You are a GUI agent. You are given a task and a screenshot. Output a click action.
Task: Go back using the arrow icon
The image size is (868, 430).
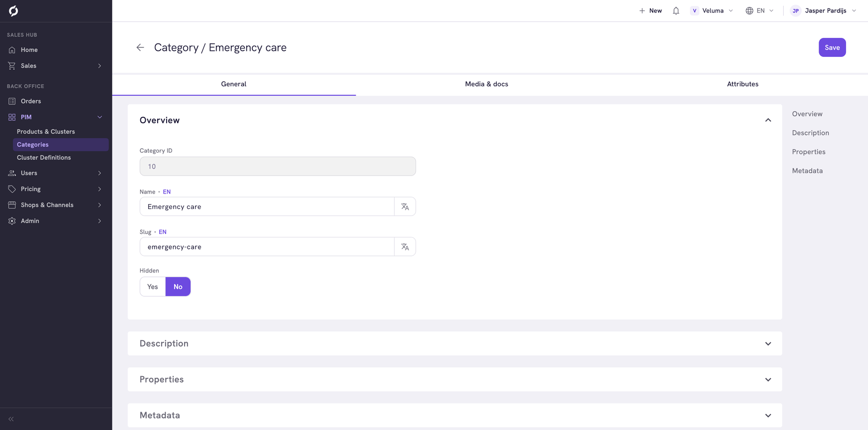click(140, 47)
